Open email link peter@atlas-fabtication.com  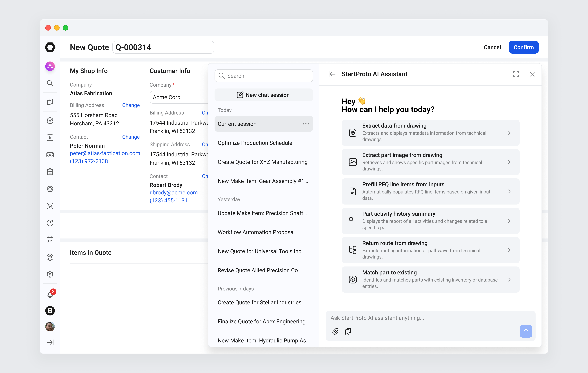coord(105,153)
